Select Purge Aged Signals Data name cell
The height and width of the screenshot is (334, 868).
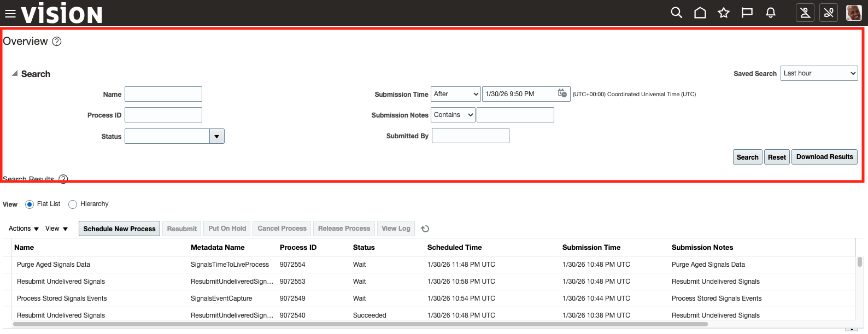tap(54, 265)
